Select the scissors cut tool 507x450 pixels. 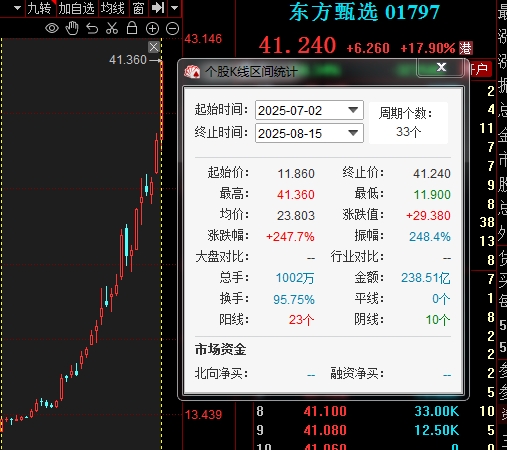tap(112, 28)
